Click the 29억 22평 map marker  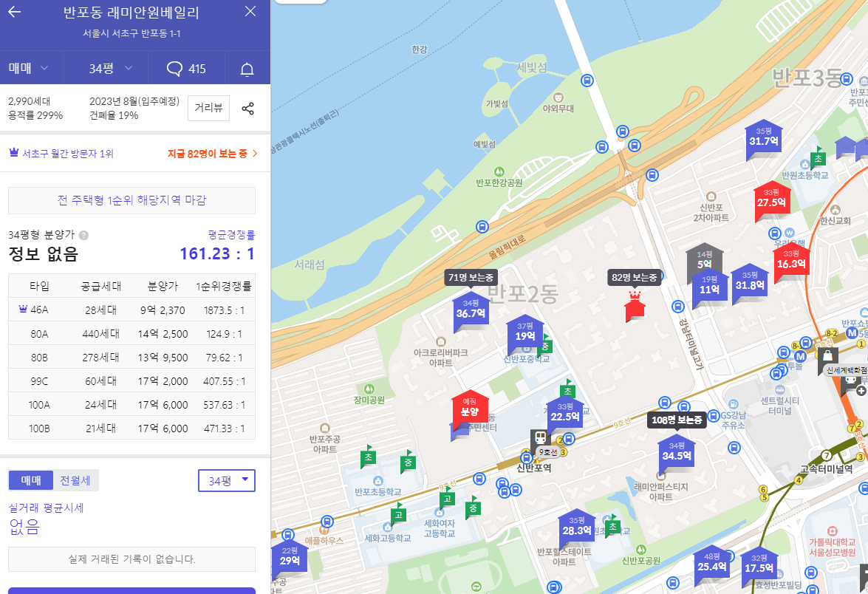290,558
